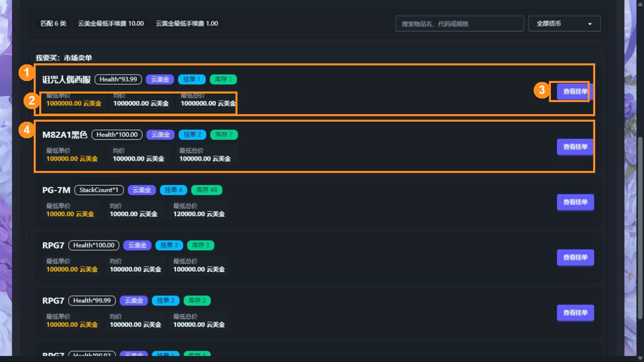Screen dimensions: 644x362
Task: Click the 挂单 2 badge on M82A1黑色
Action: (193, 135)
